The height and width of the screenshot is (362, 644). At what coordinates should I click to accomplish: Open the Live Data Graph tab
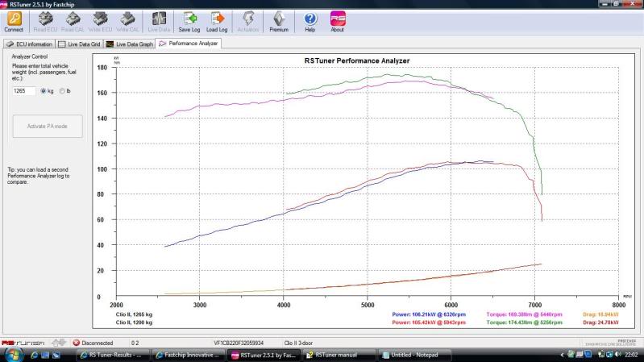pyautogui.click(x=130, y=44)
